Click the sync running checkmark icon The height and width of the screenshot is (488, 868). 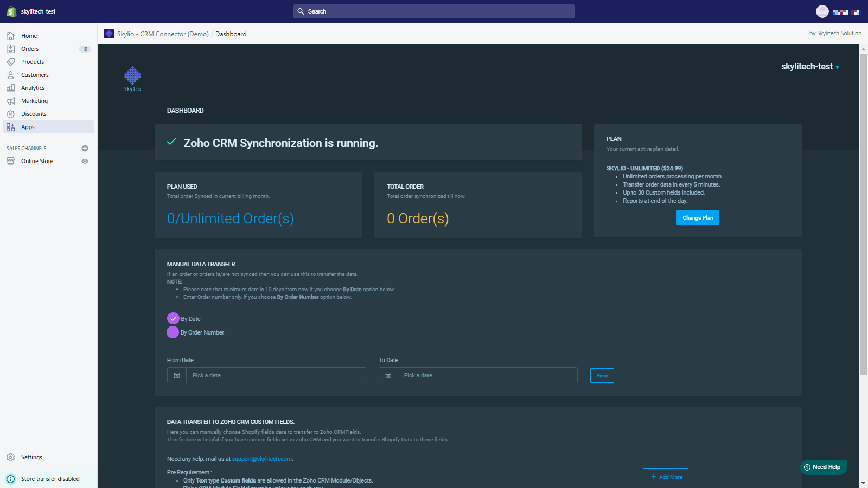171,142
